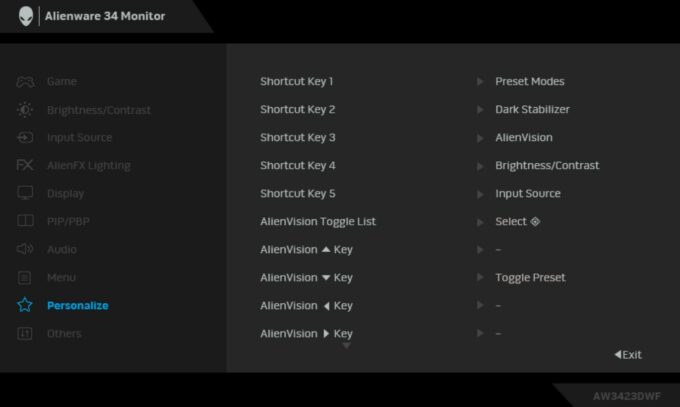This screenshot has height=407, width=680.
Task: Click the PIP/PBP split-screen icon
Action: 26,222
